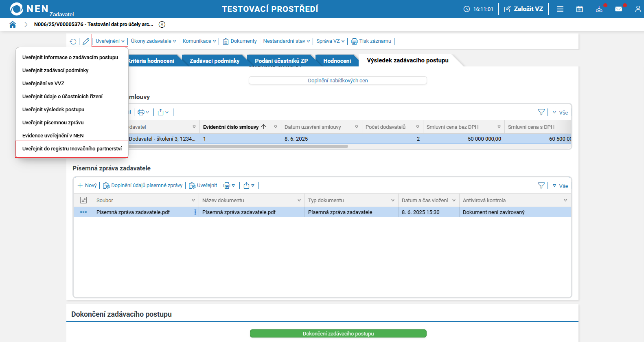Open the export dropdown in the contracts table toolbar
The height and width of the screenshot is (342, 644).
(163, 112)
